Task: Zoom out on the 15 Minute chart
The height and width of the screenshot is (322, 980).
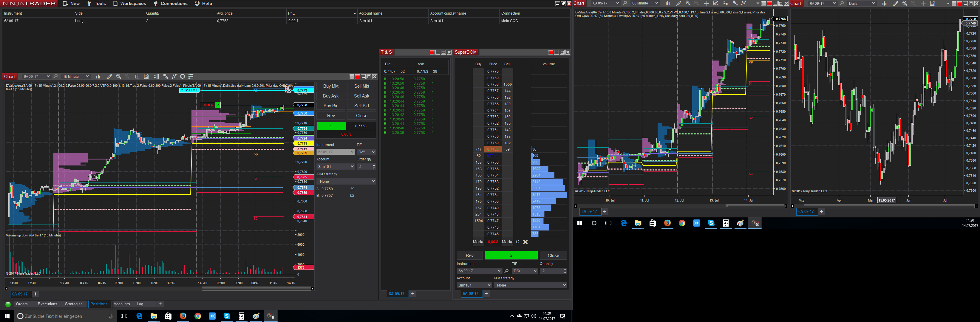Action: click(127, 76)
